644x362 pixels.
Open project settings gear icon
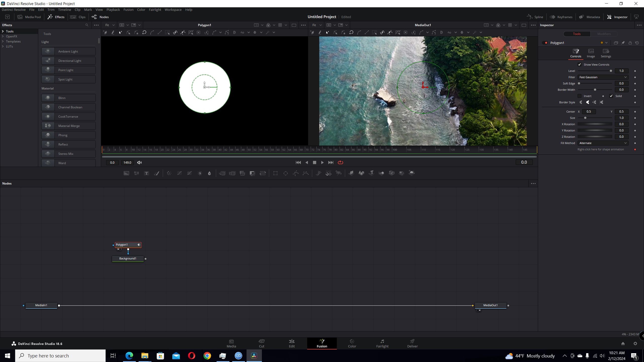pos(635,344)
